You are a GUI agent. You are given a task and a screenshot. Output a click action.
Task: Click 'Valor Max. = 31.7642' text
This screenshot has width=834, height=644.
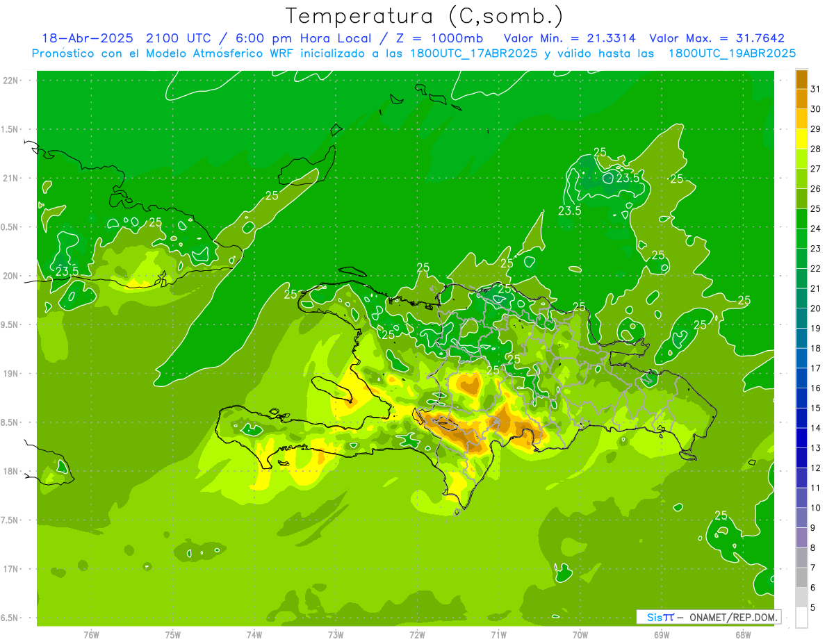(x=717, y=38)
